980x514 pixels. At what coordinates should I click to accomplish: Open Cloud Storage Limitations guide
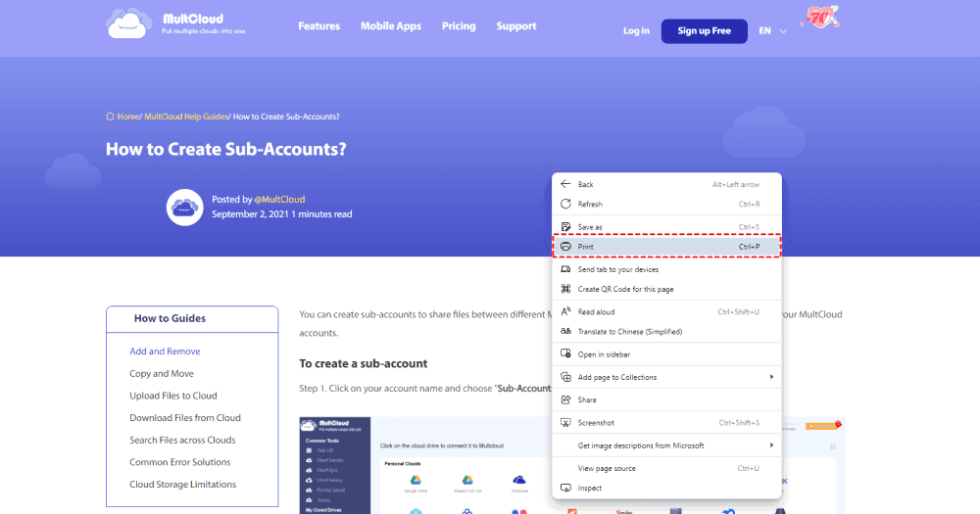[183, 484]
